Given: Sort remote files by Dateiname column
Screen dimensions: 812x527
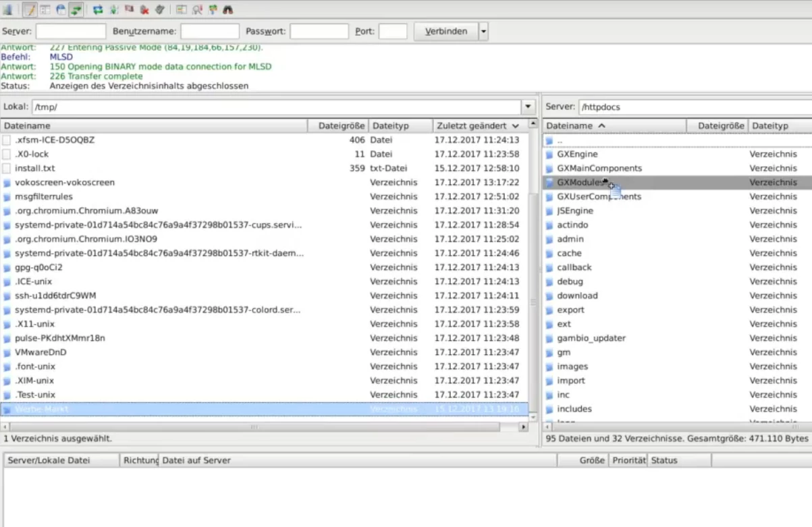Looking at the screenshot, I should pyautogui.click(x=615, y=126).
